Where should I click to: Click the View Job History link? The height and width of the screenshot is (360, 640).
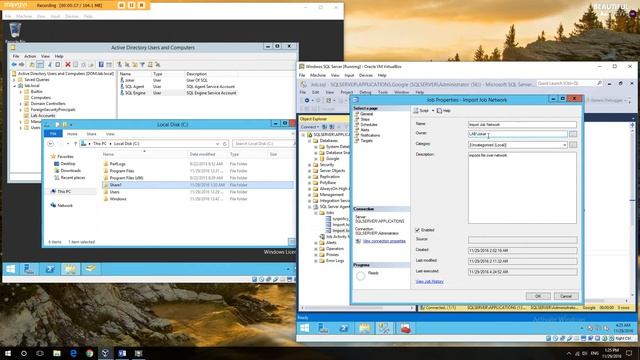[429, 282]
